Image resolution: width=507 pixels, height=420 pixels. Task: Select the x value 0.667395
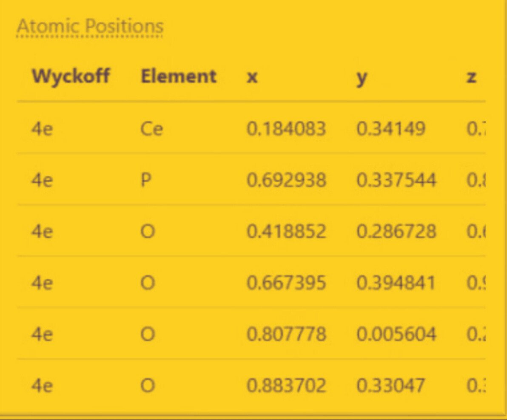[286, 283]
